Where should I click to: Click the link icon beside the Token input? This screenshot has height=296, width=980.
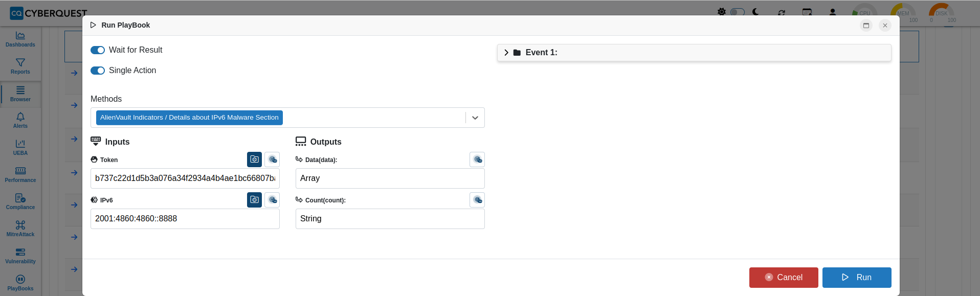[x=272, y=160]
